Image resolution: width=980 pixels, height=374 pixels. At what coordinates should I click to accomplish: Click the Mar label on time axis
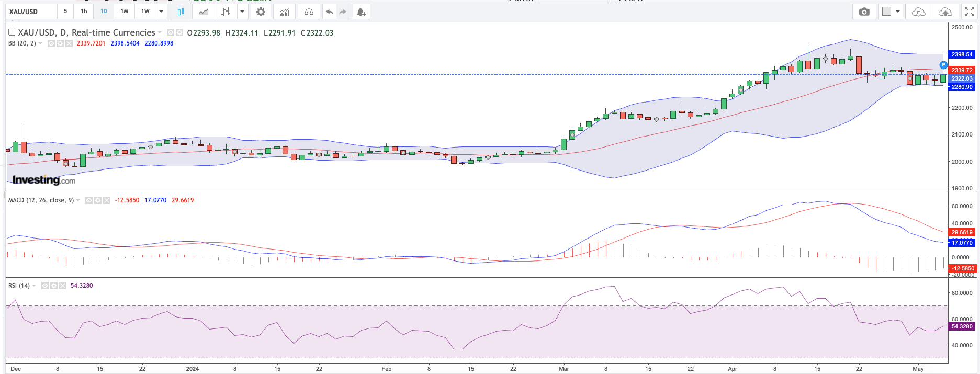tap(564, 369)
